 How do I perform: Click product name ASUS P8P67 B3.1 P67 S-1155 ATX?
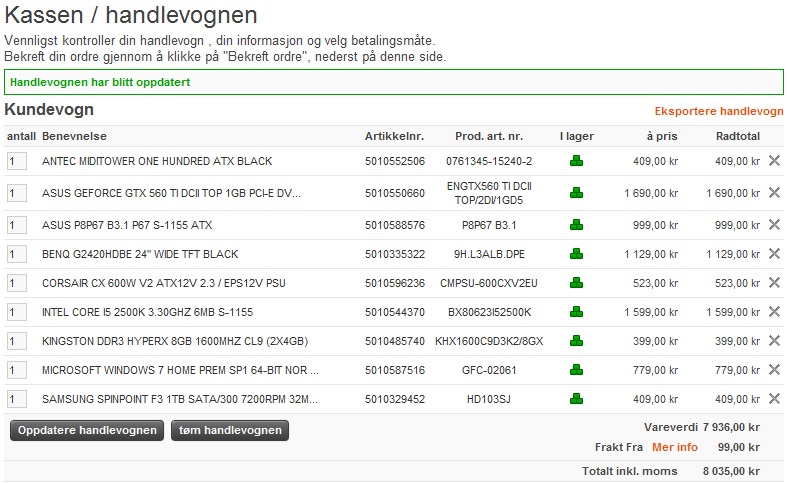click(127, 225)
